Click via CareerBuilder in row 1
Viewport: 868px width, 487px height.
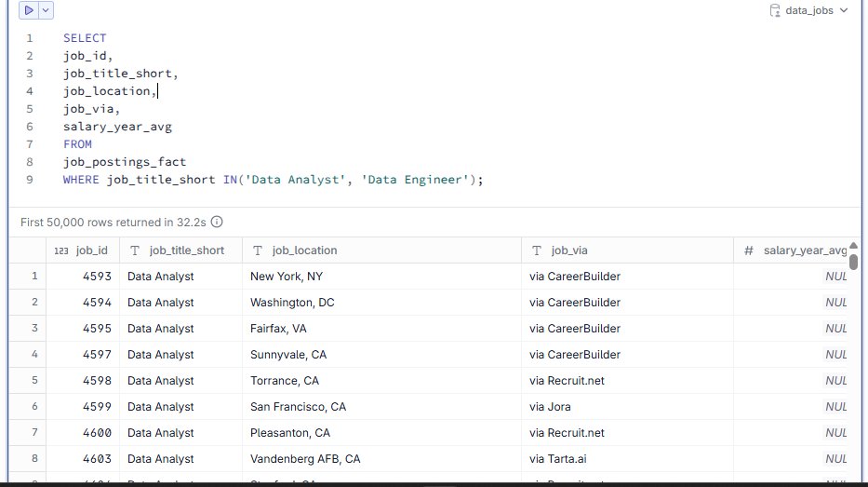tap(628, 277)
